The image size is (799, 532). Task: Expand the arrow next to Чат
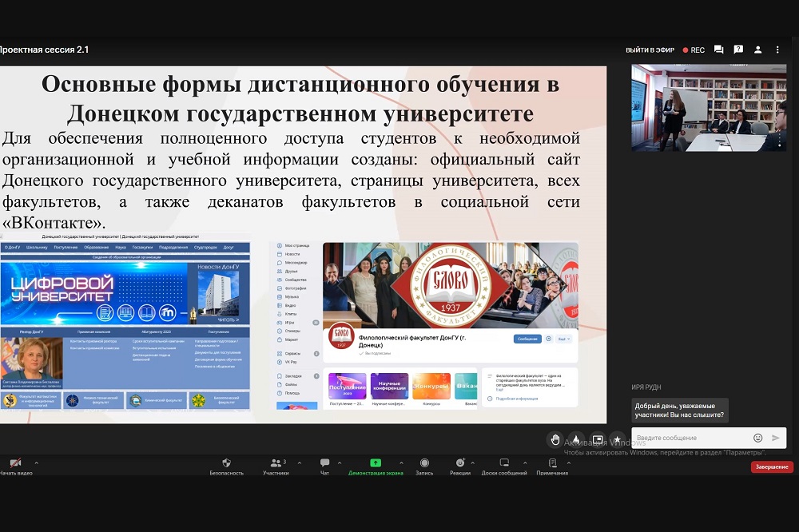pyautogui.click(x=339, y=462)
